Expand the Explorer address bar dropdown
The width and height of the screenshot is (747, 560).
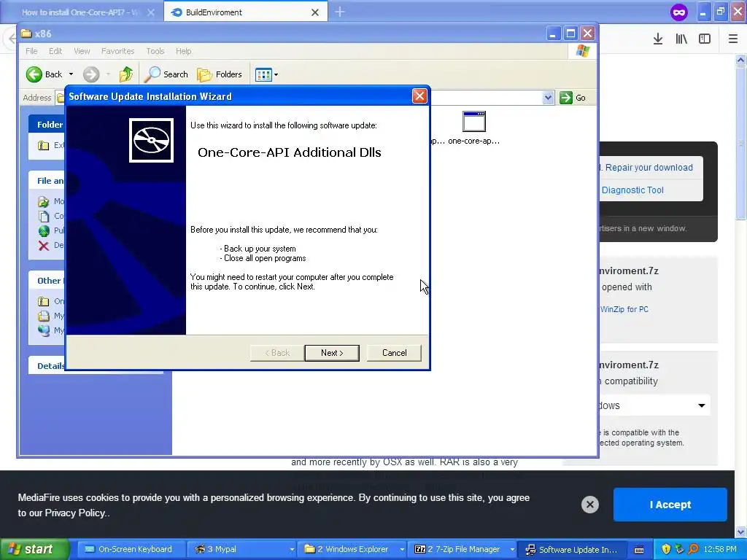tap(548, 98)
